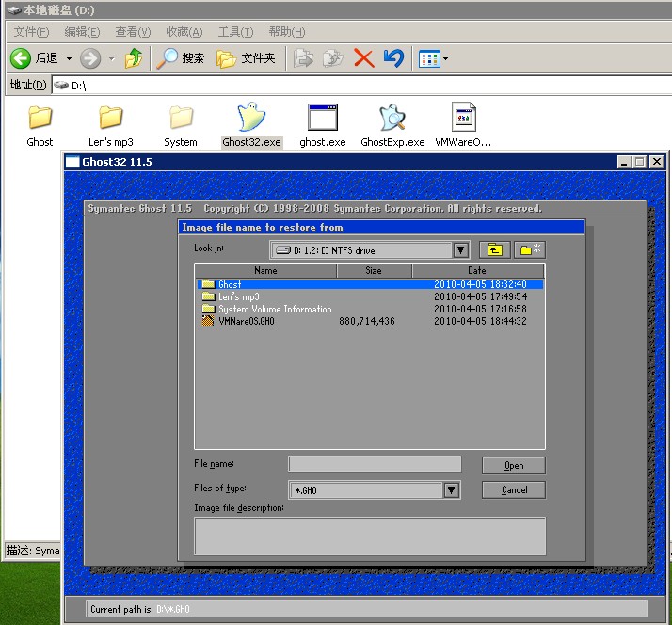Close the Ghost32 11.5 window
Viewport: 672px width, 625px height.
pyautogui.click(x=657, y=162)
